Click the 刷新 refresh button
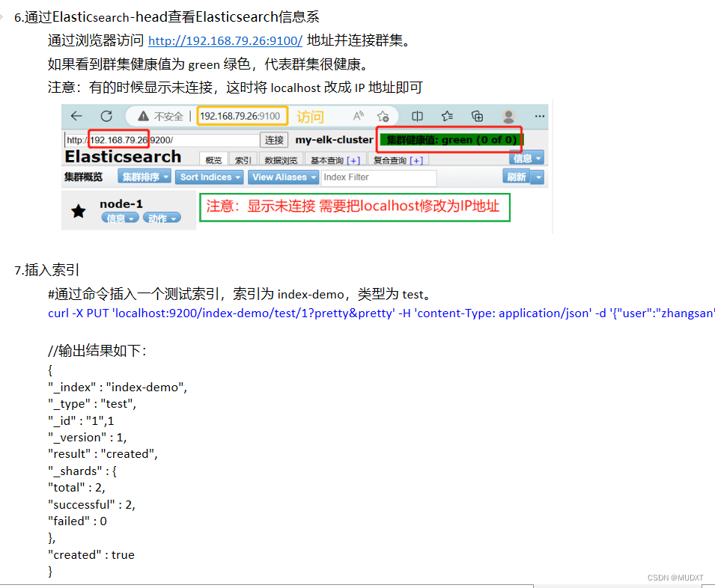This screenshot has width=715, height=588. pyautogui.click(x=516, y=177)
